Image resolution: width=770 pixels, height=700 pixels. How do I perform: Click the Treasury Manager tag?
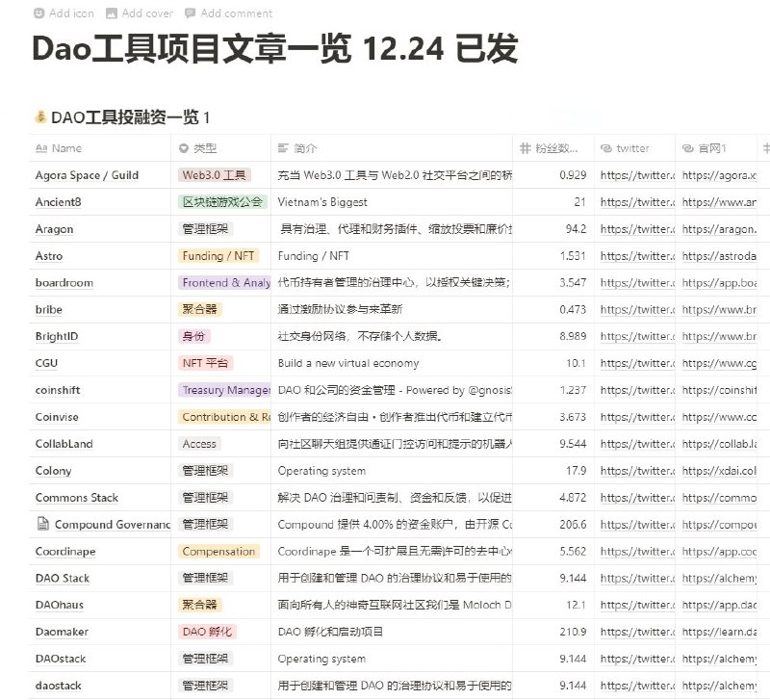(224, 391)
